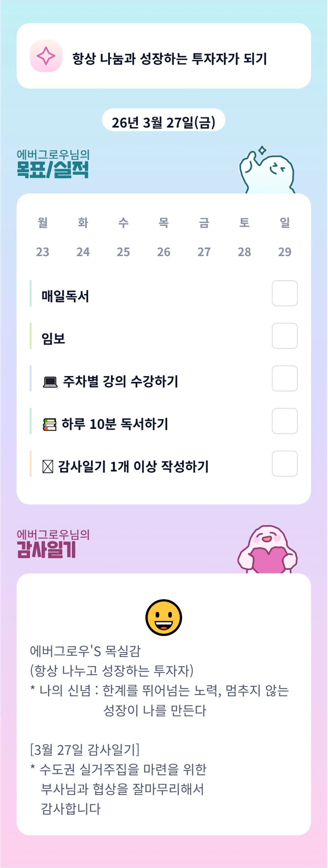Tick the 주차별 강의 수강하기 checkbox
The width and height of the screenshot is (328, 868).
pos(284,378)
